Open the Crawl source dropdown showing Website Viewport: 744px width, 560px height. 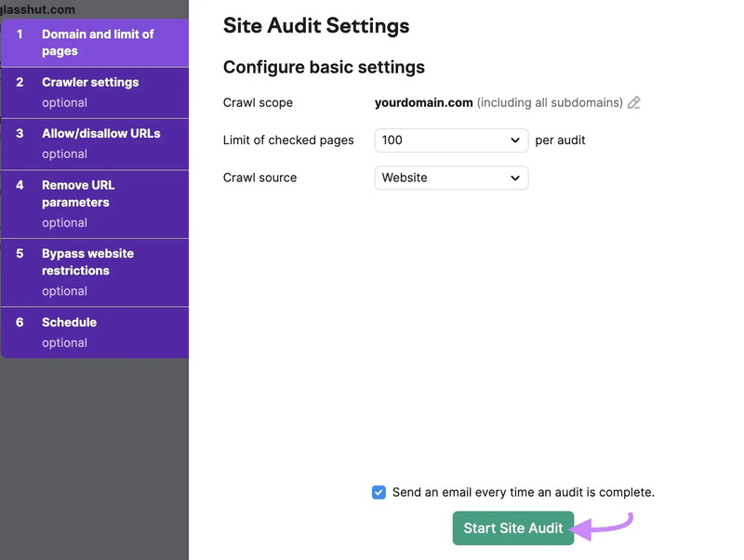coord(451,178)
